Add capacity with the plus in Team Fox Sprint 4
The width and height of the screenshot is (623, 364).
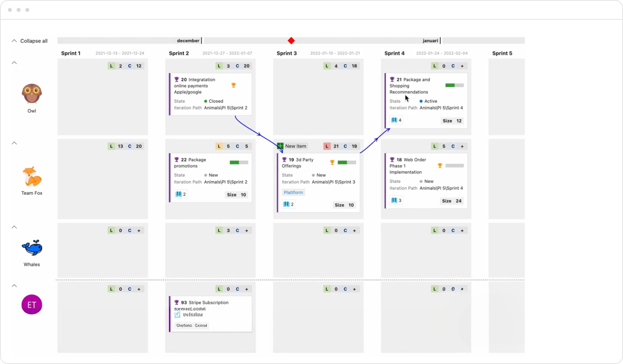click(x=462, y=146)
